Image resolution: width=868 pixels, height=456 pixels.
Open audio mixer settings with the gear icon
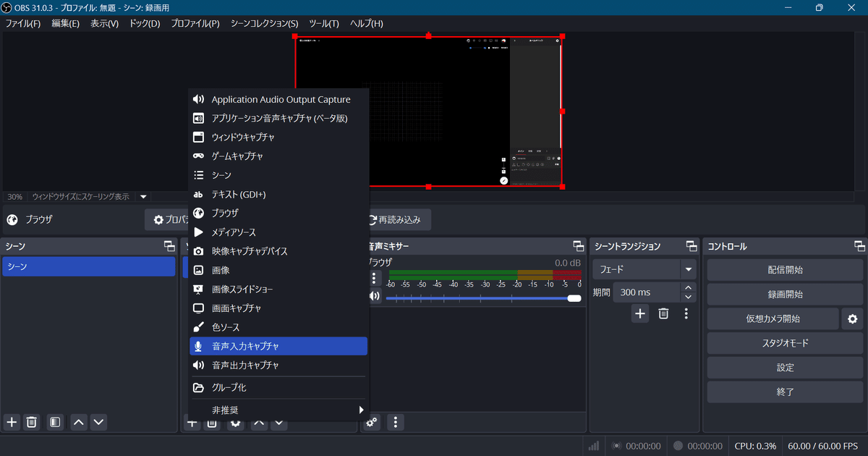point(371,422)
